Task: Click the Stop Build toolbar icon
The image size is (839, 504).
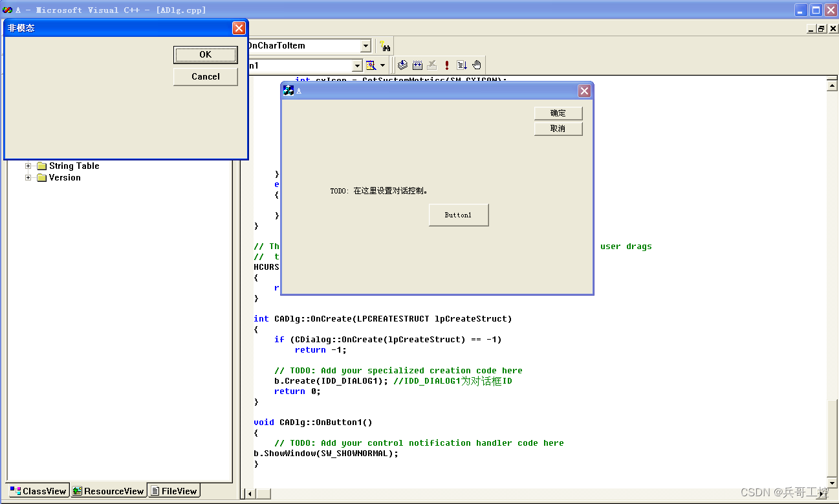Action: [432, 65]
